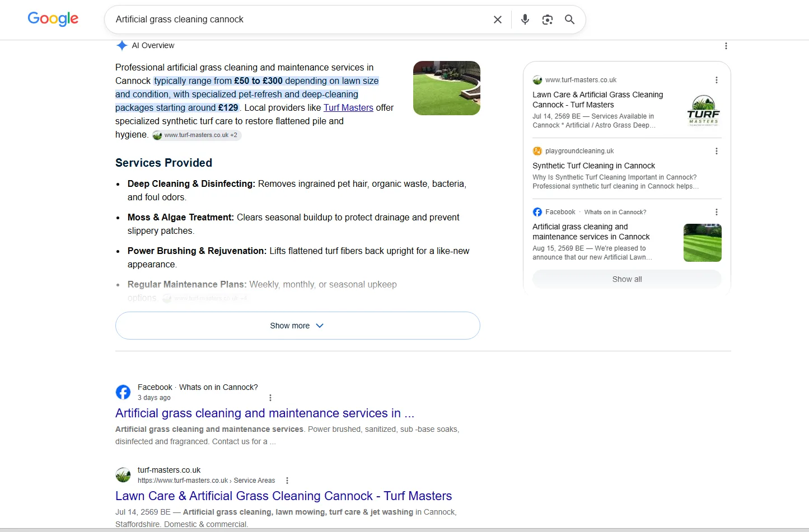
Task: Click the Turf Masters logo thumbnail
Action: tap(703, 111)
